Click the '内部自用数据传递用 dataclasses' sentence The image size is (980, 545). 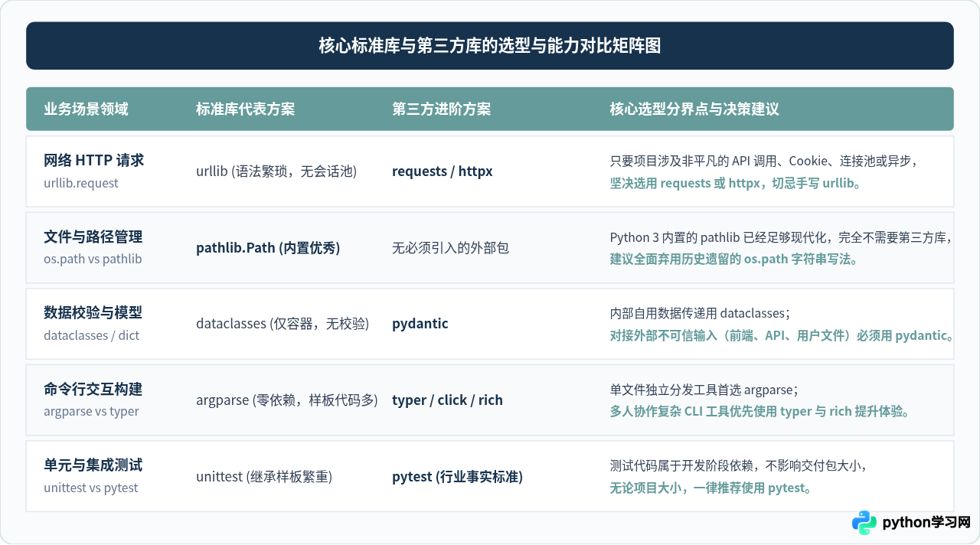(x=700, y=313)
